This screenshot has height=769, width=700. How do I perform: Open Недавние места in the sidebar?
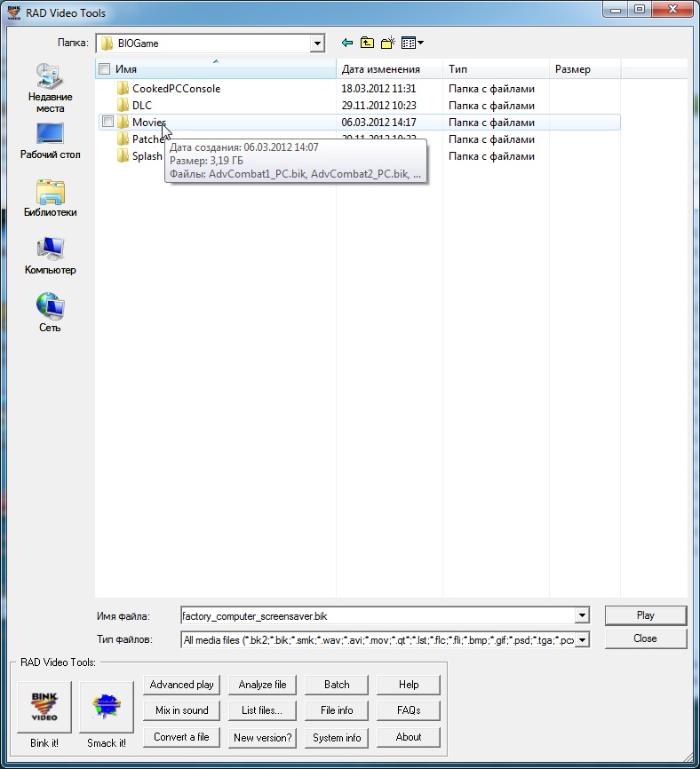tap(50, 88)
